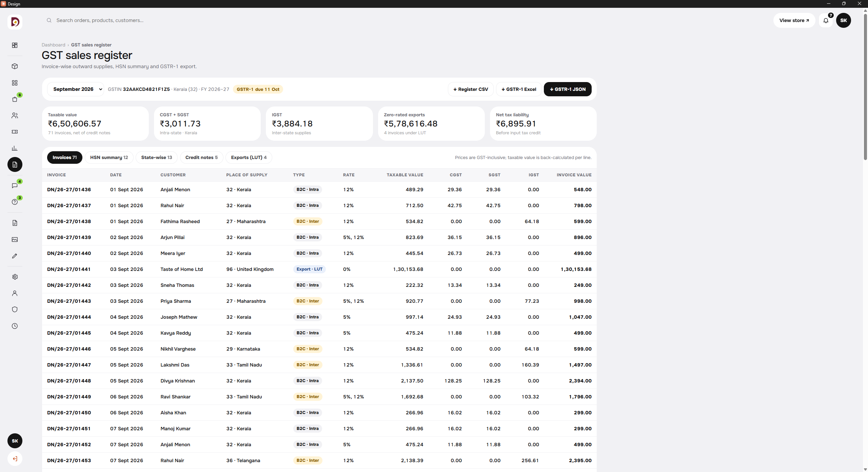Download the Register CSV
Image resolution: width=868 pixels, height=472 pixels.
pyautogui.click(x=471, y=89)
